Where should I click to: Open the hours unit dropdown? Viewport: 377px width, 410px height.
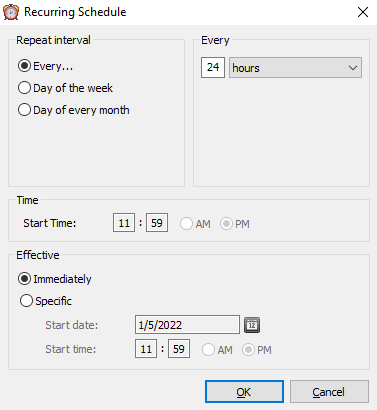coord(295,68)
